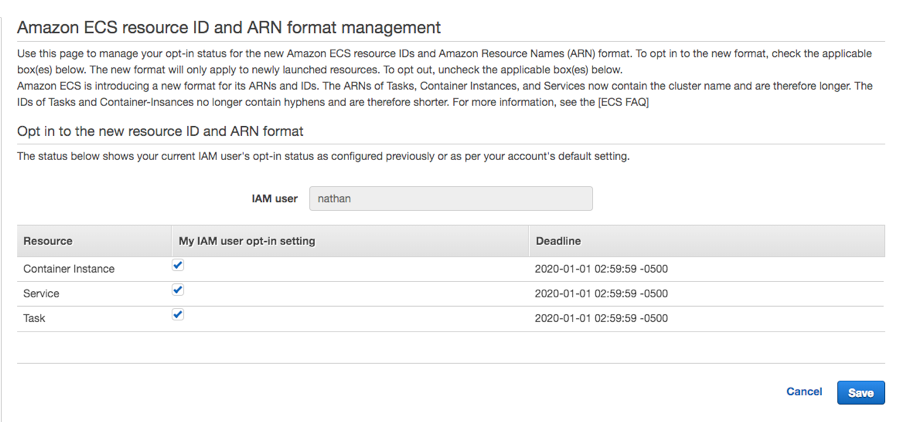Screen dimensions: 899x422
Task: Select the Task resource name
Action: click(x=34, y=318)
